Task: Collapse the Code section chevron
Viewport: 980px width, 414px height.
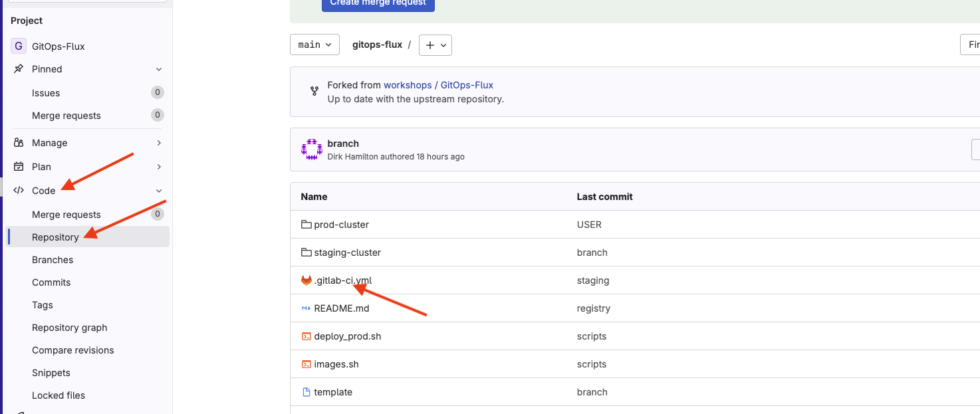Action: tap(159, 191)
